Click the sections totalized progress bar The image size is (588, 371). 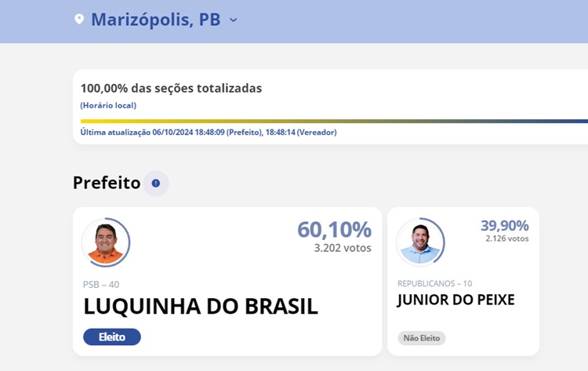(333, 121)
